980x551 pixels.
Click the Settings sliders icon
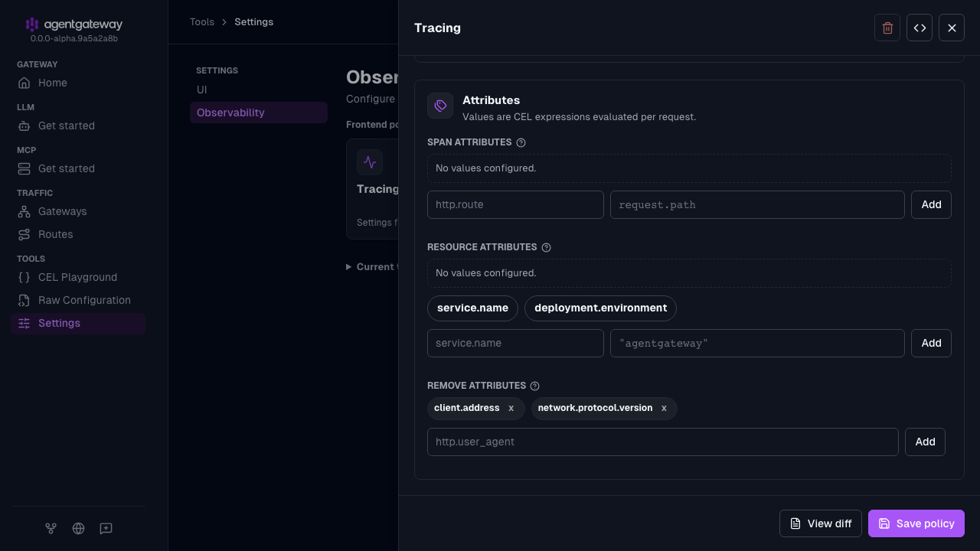coord(24,323)
